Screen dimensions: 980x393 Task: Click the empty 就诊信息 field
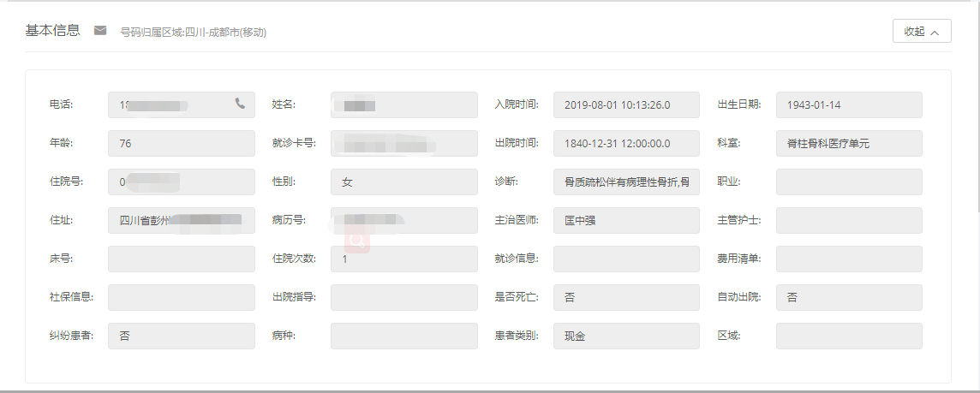[x=626, y=259]
